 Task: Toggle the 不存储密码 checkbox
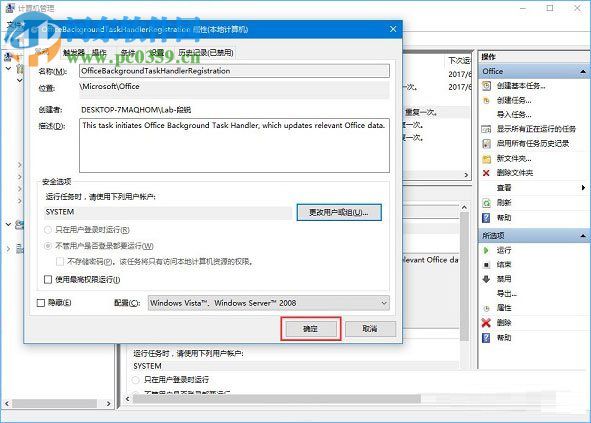pos(60,261)
